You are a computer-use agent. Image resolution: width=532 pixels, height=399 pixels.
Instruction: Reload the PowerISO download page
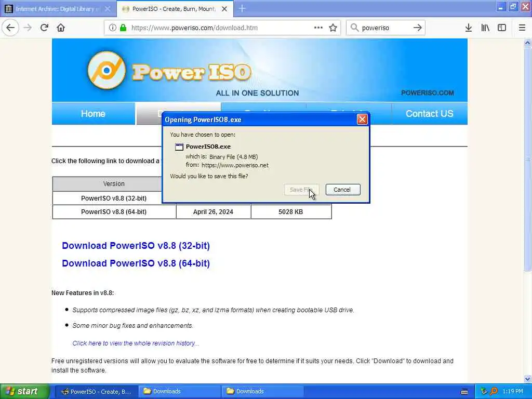tap(45, 28)
